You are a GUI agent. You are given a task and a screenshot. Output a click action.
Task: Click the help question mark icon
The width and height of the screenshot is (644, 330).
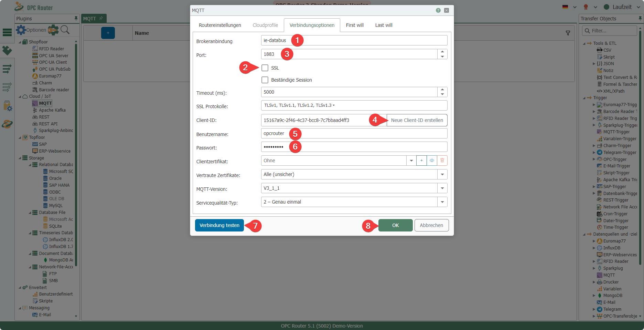pyautogui.click(x=438, y=10)
